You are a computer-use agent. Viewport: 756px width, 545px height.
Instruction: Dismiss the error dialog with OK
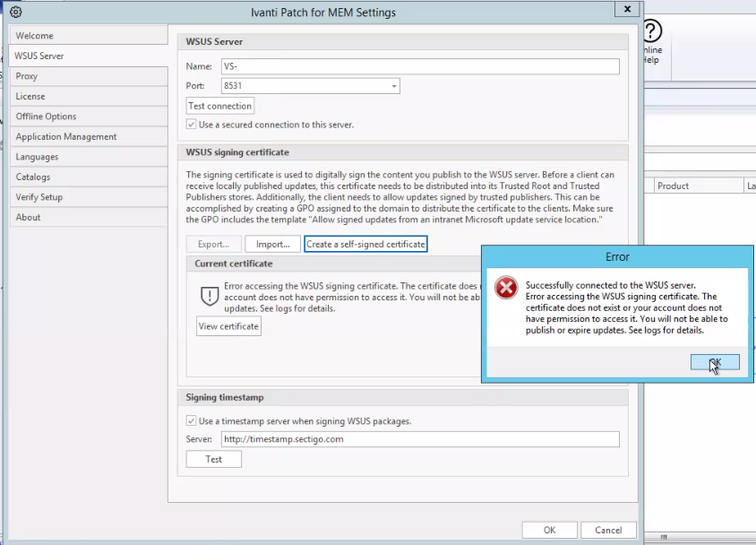(715, 362)
